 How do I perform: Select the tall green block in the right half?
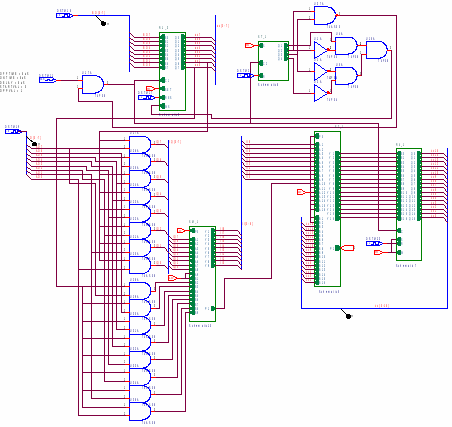(x=327, y=209)
